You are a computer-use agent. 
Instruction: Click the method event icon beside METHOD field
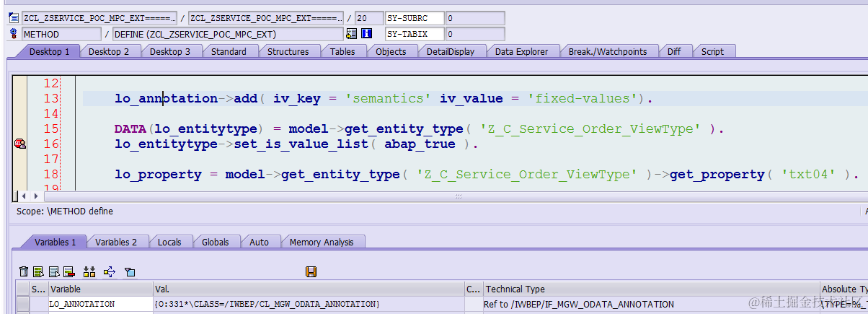(14, 33)
